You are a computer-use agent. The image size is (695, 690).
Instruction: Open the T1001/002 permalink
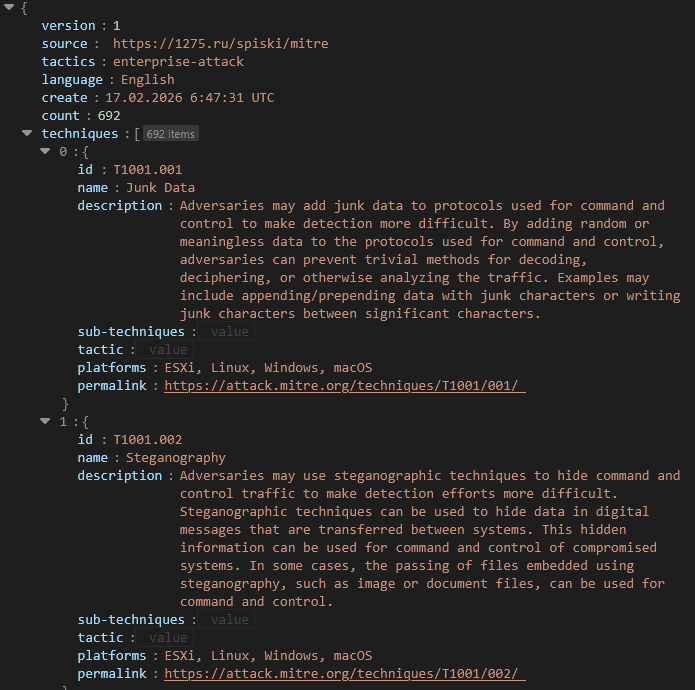345,674
